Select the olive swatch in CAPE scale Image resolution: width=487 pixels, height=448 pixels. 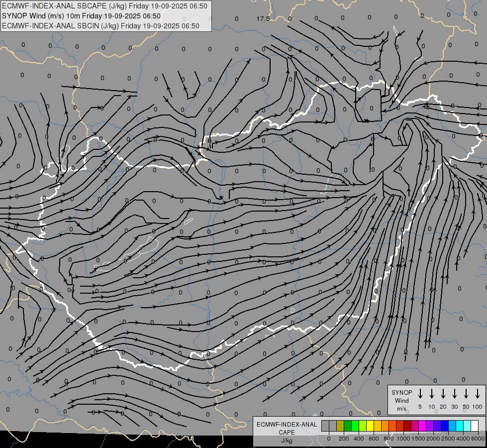pyautogui.click(x=340, y=426)
